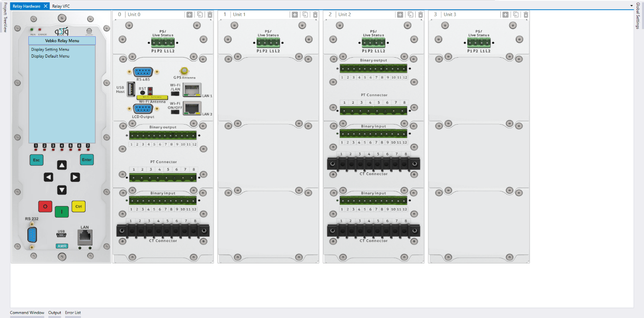Click Unit 0 CT Connector block
The width and height of the screenshot is (644, 318).
click(163, 230)
